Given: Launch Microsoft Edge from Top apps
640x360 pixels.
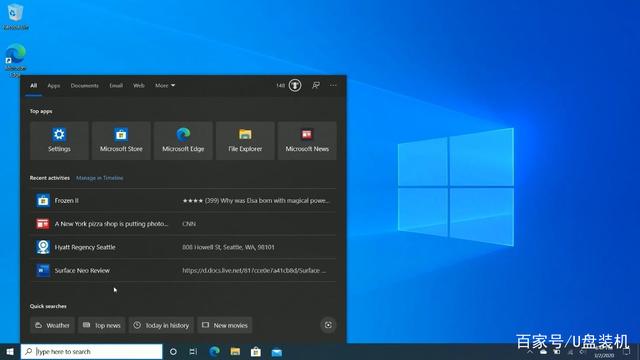Looking at the screenshot, I should 183,140.
